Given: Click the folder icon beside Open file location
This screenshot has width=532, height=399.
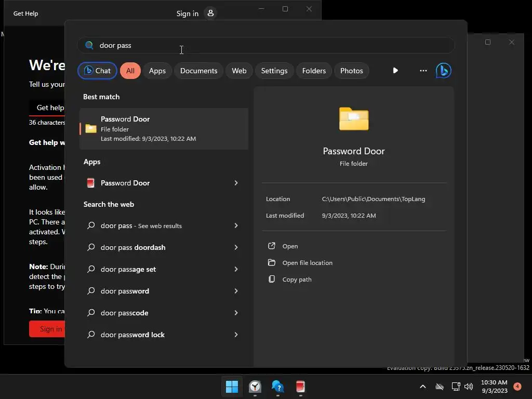Looking at the screenshot, I should tap(271, 262).
